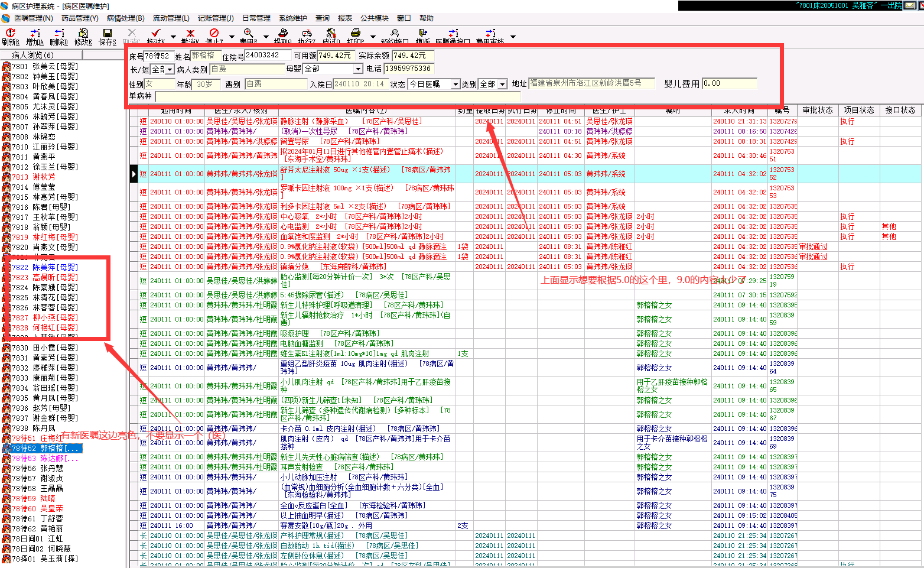Click the 提取 toolbar icon

[x=283, y=33]
